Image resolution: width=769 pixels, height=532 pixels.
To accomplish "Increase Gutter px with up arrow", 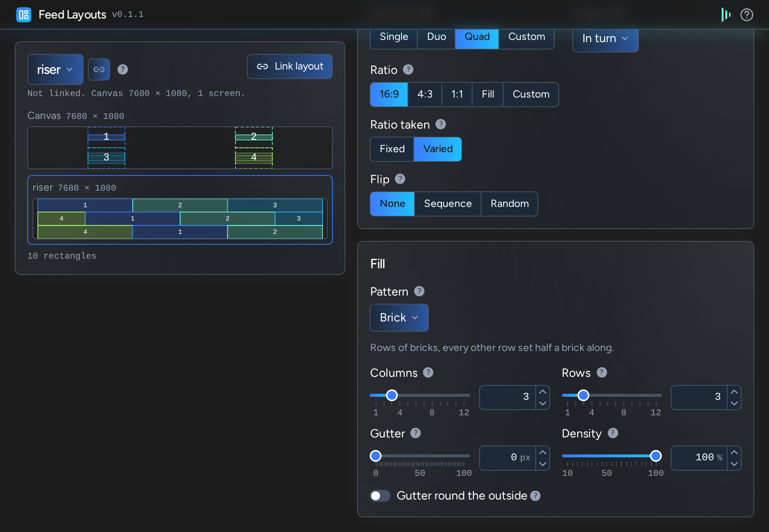I will tap(543, 452).
